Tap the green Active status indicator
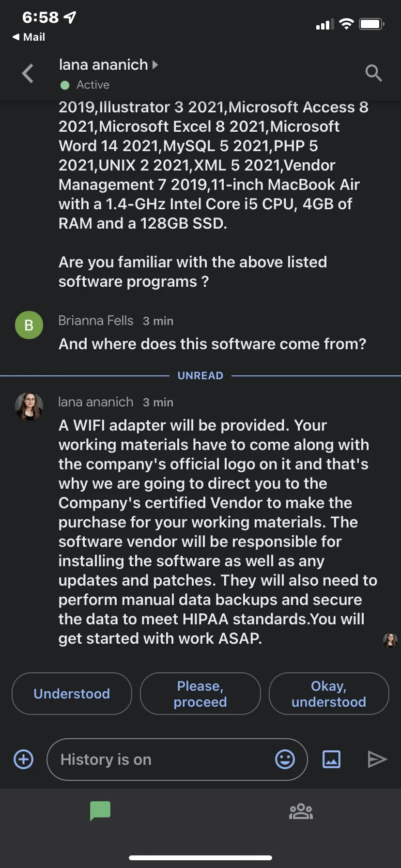401x868 pixels. click(x=65, y=85)
